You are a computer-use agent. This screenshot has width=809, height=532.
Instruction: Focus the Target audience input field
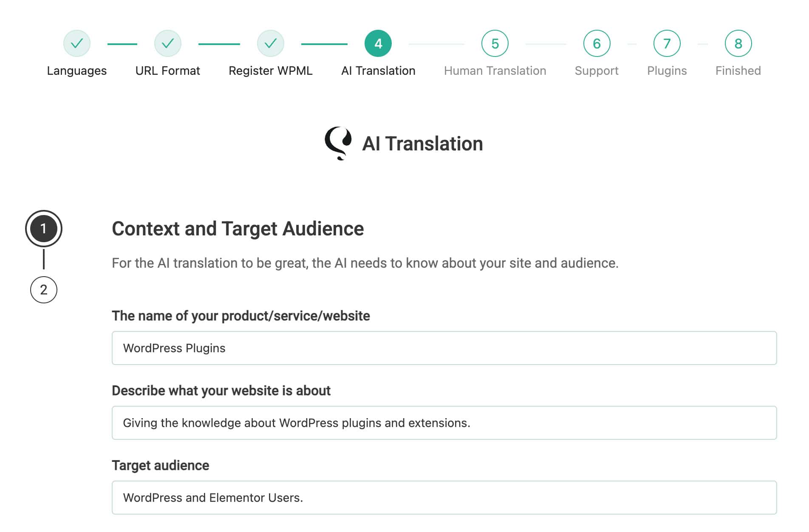click(x=444, y=498)
